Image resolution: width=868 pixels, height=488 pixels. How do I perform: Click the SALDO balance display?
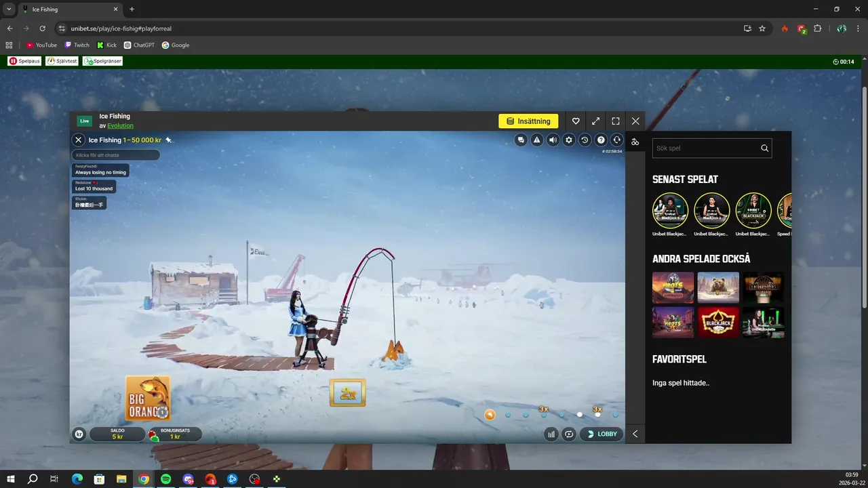point(117,434)
